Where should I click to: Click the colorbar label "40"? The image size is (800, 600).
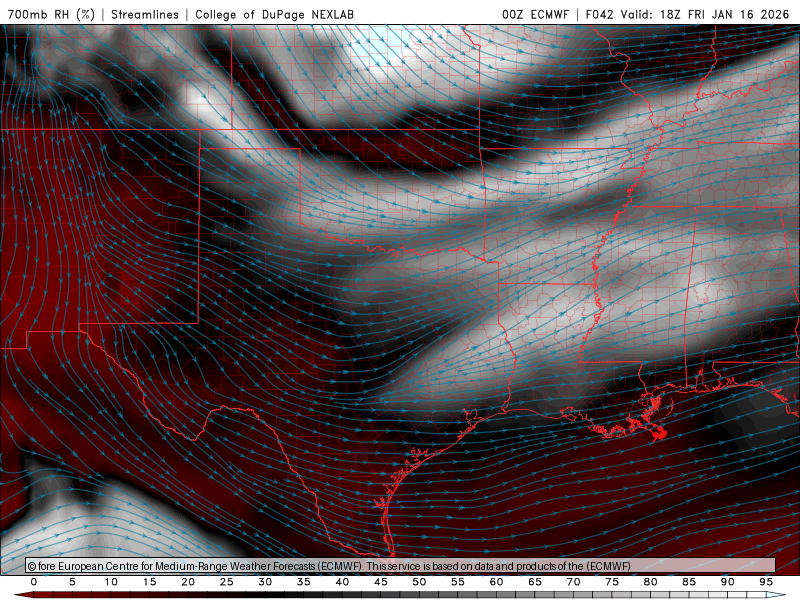click(x=342, y=582)
